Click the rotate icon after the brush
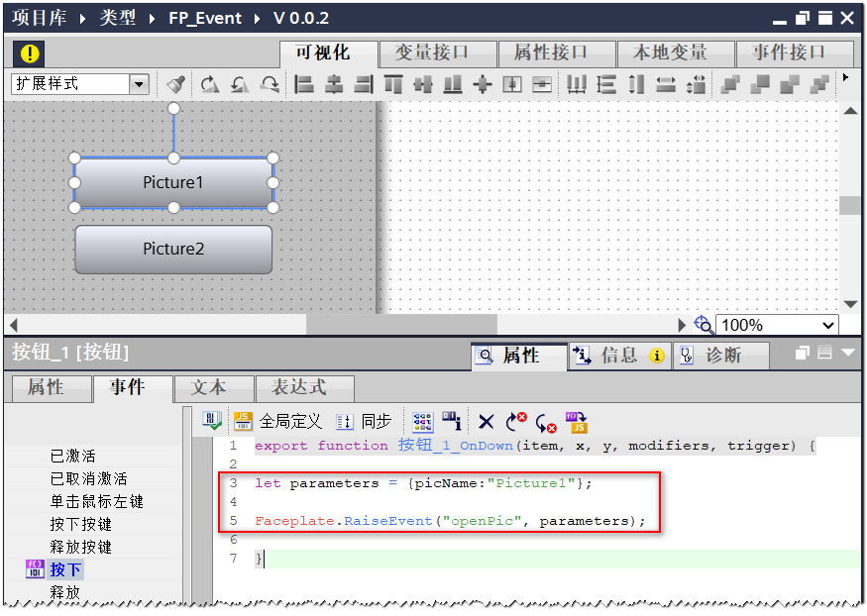The width and height of the screenshot is (867, 616). click(x=209, y=84)
